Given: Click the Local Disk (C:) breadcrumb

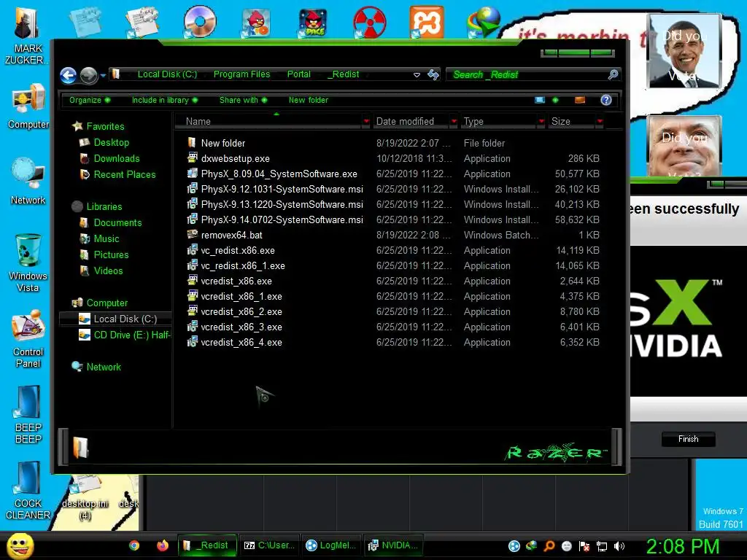Looking at the screenshot, I should point(167,74).
